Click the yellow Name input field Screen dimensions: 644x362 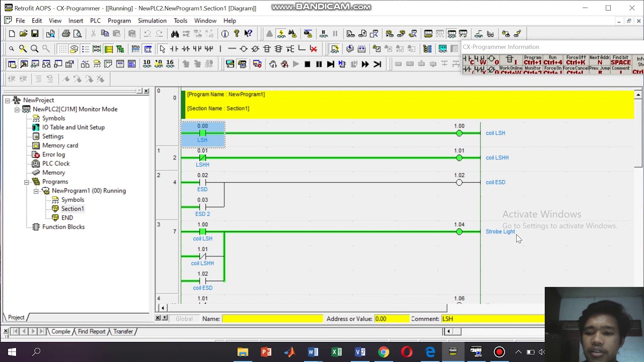(x=273, y=319)
